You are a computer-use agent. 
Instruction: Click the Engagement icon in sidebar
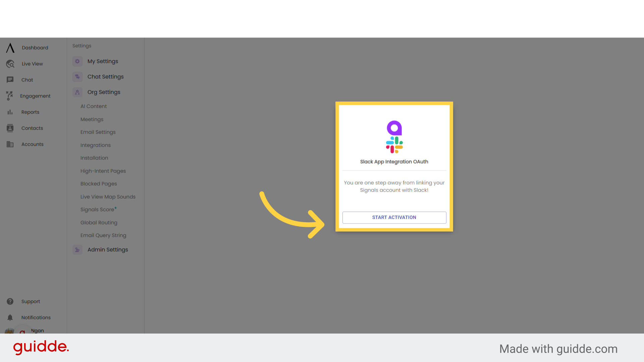(x=9, y=96)
